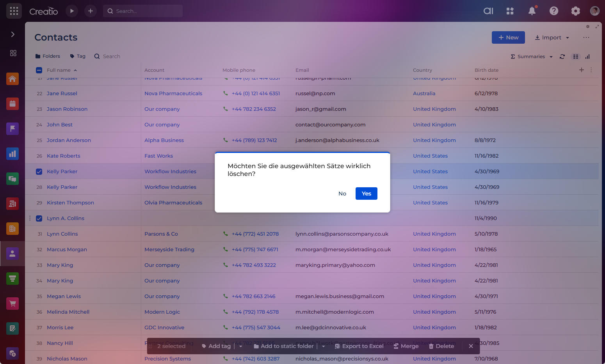
Task: Expand the left navigation panel
Action: click(12, 34)
